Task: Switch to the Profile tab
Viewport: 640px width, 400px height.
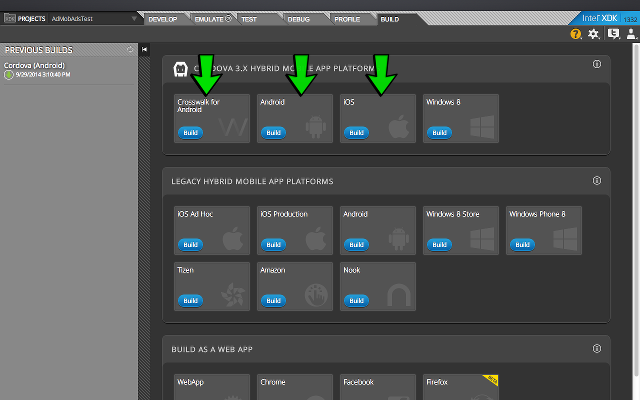Action: [347, 19]
